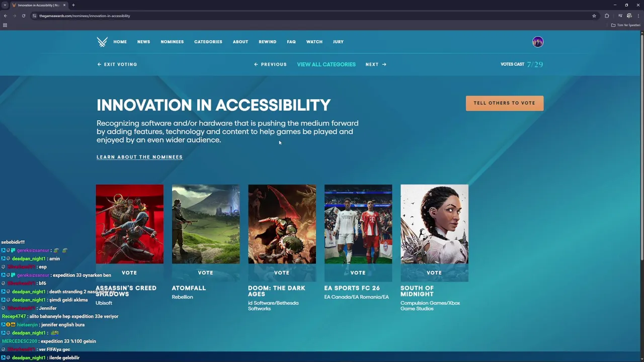The width and height of the screenshot is (644, 362).
Task: Click the South of Midnight title
Action: [x=417, y=291]
